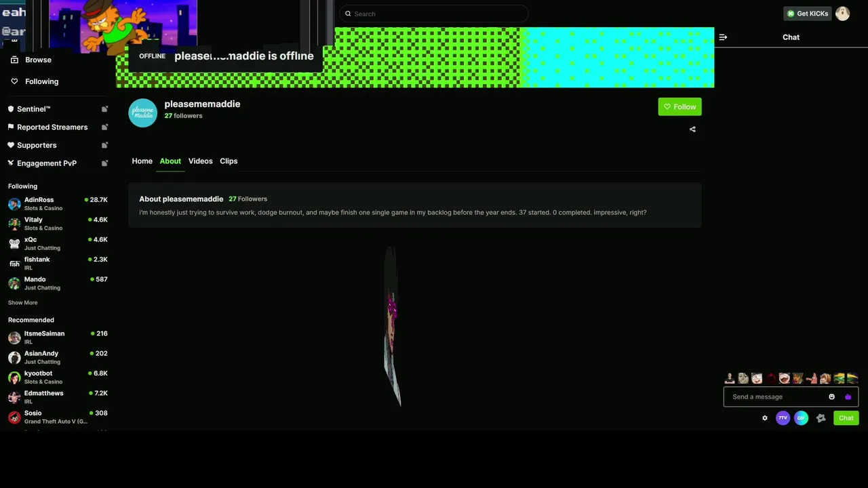The height and width of the screenshot is (488, 868).
Task: Open Sosio recommended channel
Action: tap(58, 417)
